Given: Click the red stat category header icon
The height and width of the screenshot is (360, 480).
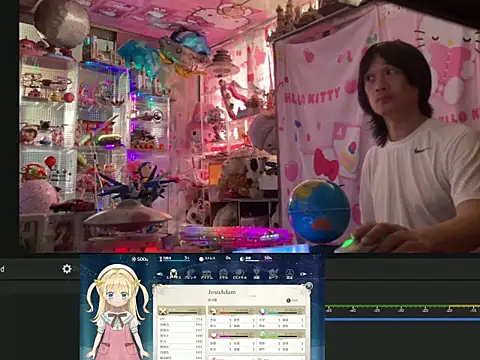Looking at the screenshot, I should (x=214, y=311).
